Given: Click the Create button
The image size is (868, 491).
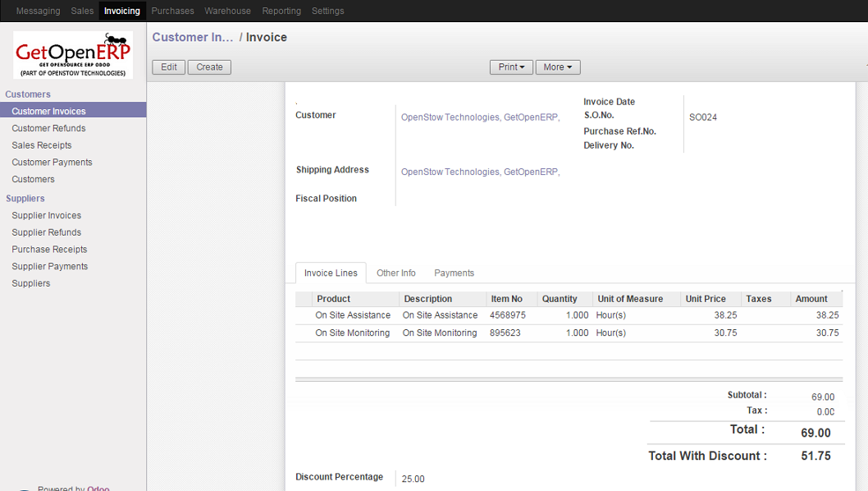Looking at the screenshot, I should point(209,67).
